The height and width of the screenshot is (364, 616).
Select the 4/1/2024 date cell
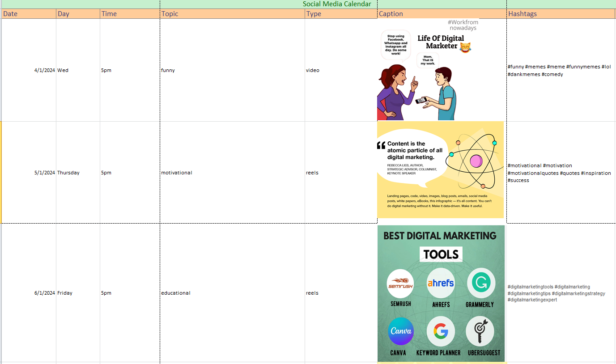(x=29, y=70)
